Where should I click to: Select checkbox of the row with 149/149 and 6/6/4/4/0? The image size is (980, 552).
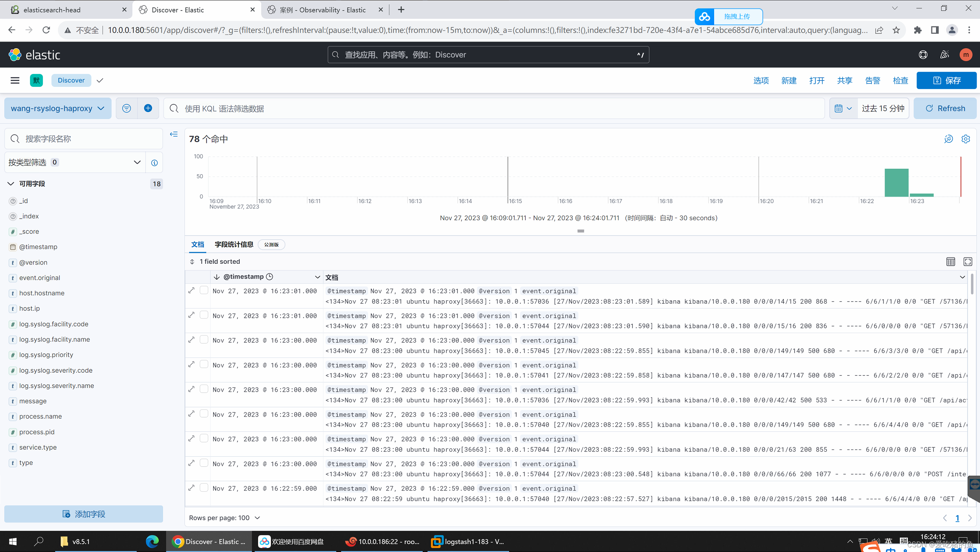[204, 414]
